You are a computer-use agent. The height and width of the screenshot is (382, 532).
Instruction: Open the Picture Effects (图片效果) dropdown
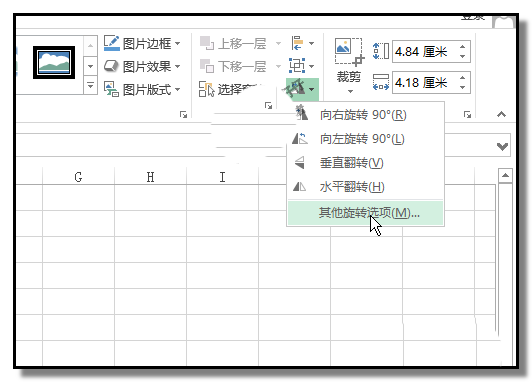[x=142, y=66]
